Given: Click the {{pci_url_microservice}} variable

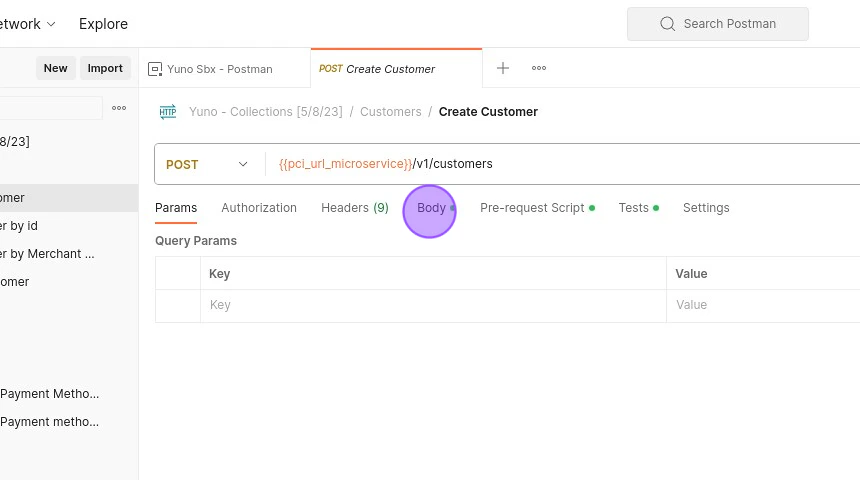Looking at the screenshot, I should tap(346, 164).
